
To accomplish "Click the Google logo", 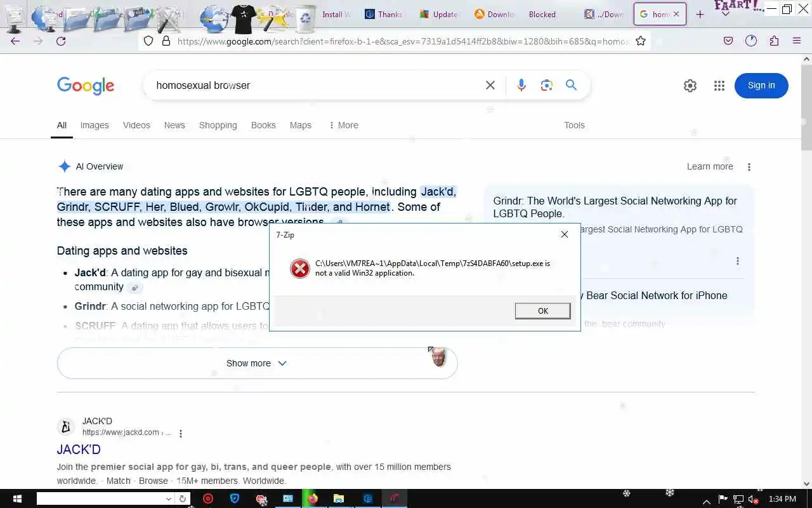I will click(x=86, y=86).
